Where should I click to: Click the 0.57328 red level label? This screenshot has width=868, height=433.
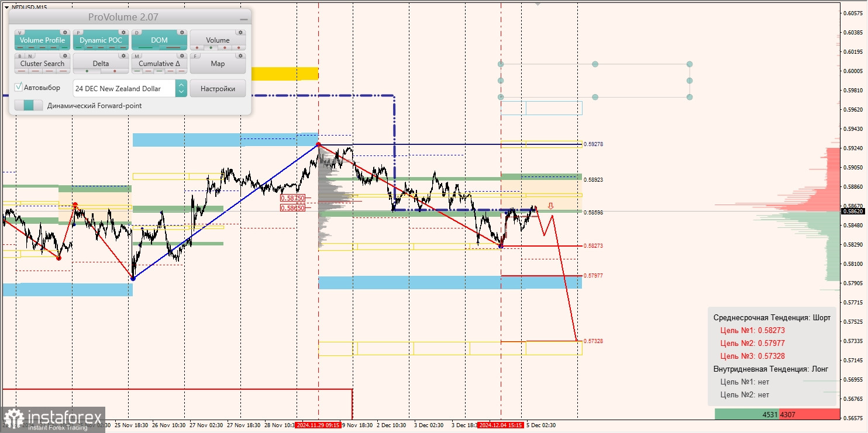pos(594,341)
